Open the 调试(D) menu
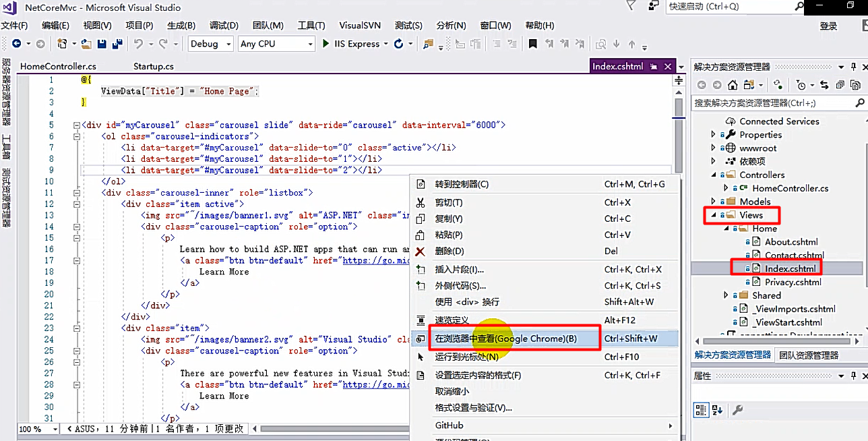Image resolution: width=868 pixels, height=441 pixels. [x=224, y=26]
